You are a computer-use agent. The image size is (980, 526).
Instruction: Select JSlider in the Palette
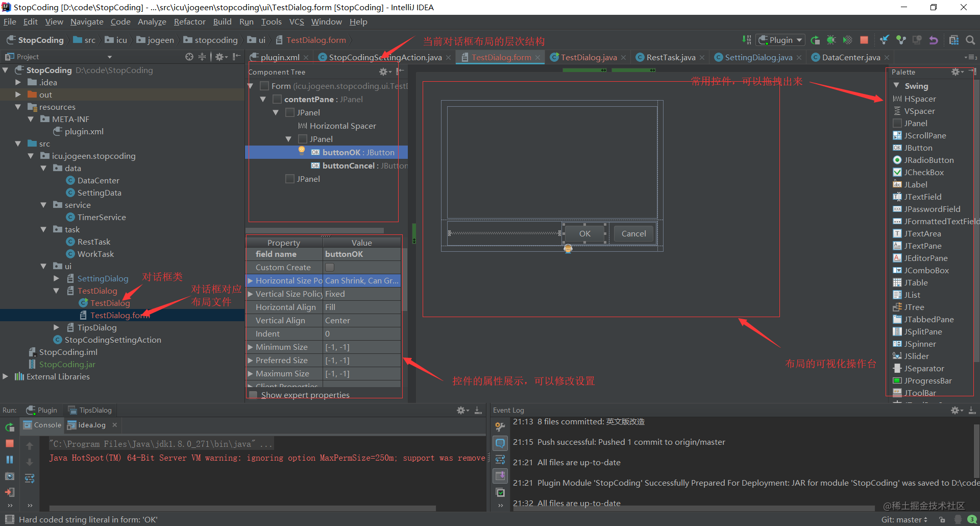(911, 356)
